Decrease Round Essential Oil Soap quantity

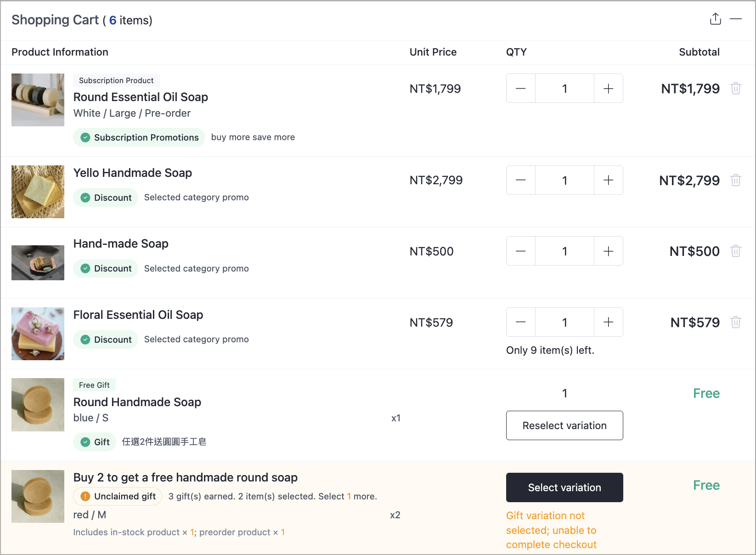pos(521,88)
